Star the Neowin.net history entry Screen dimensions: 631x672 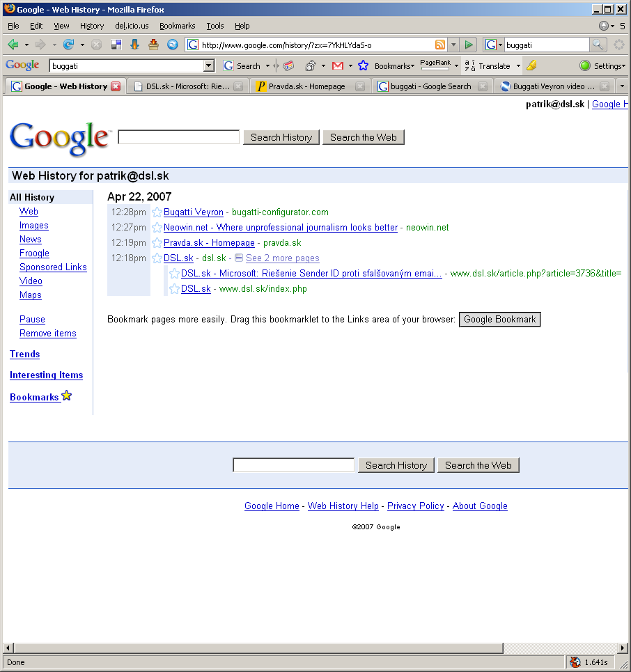[x=157, y=228]
